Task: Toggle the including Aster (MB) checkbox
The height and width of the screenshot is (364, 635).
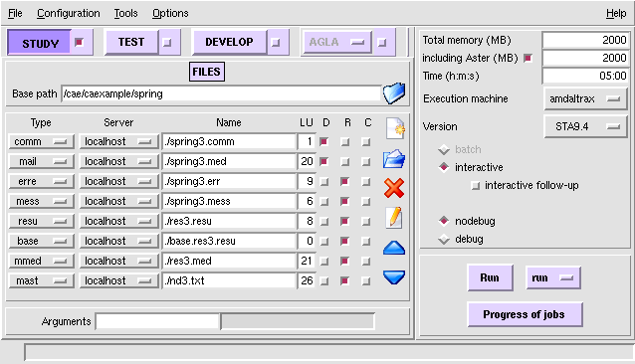Action: click(528, 59)
